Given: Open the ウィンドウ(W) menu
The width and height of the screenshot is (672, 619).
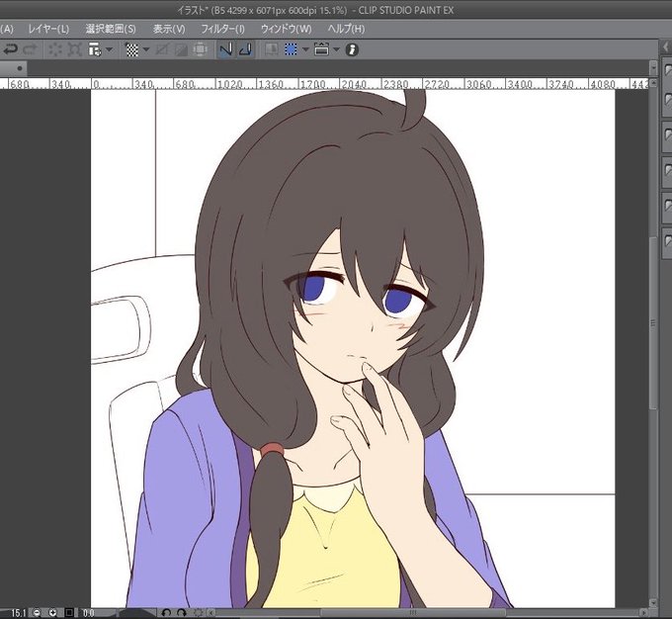Looking at the screenshot, I should pyautogui.click(x=286, y=29).
